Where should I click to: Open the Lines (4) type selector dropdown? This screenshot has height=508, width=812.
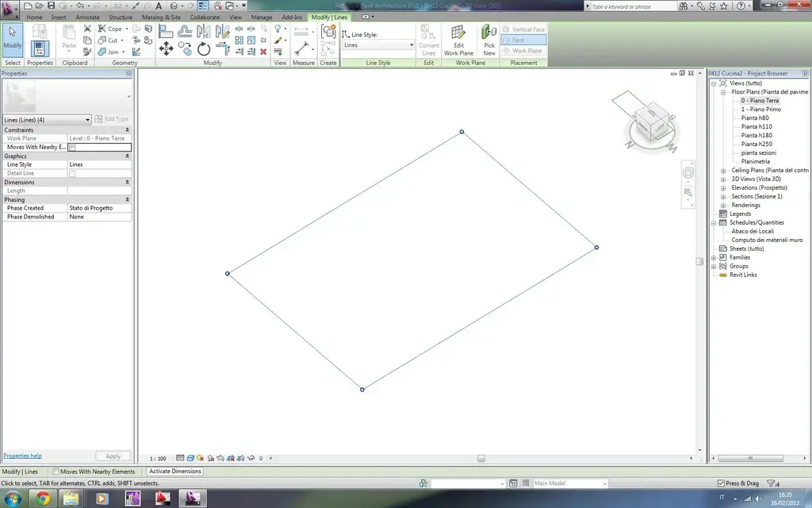click(47, 120)
